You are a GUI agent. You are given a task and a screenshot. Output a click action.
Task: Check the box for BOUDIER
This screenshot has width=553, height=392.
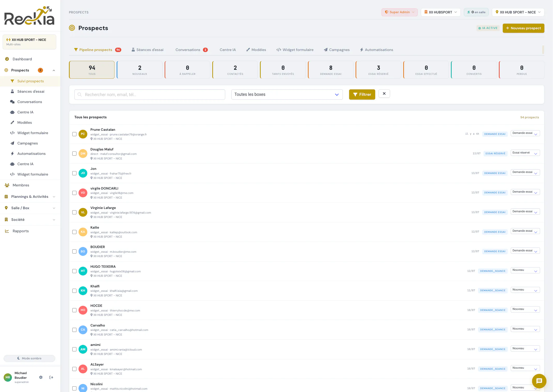[x=74, y=251]
